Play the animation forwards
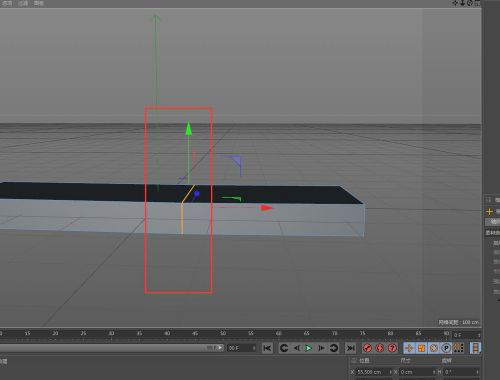Image resolution: width=500 pixels, height=380 pixels. [x=309, y=348]
